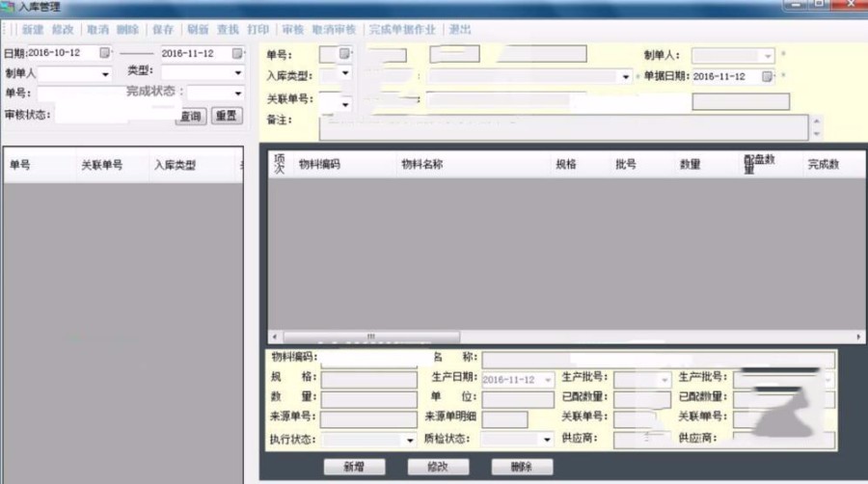Click the 新增 button below detail form
Image resolution: width=868 pixels, height=484 pixels.
(354, 467)
